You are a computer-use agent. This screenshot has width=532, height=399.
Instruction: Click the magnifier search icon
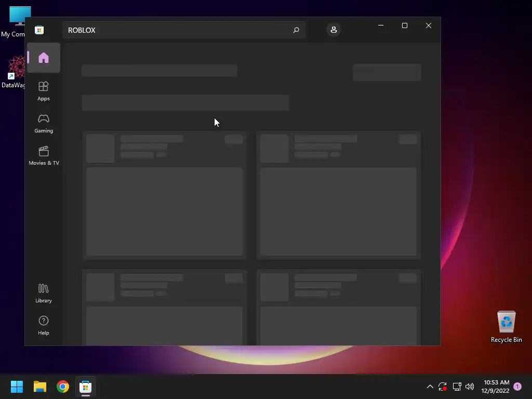[x=296, y=30]
